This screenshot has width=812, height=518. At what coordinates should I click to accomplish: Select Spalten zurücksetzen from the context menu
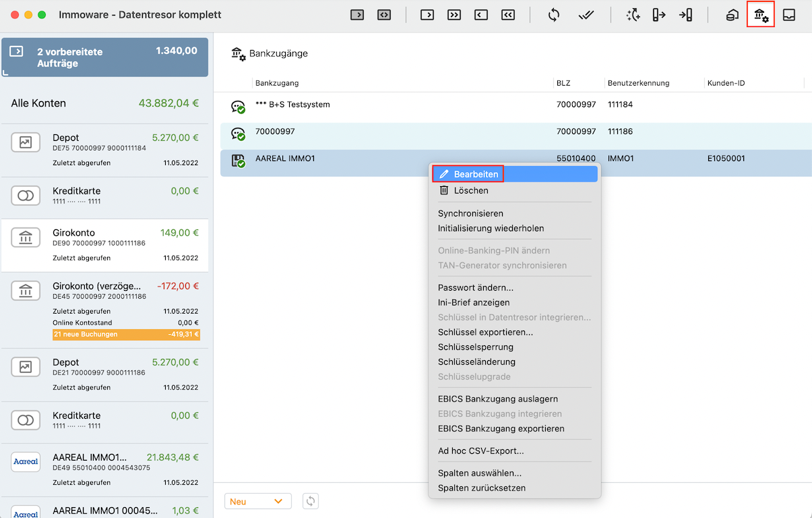click(513, 488)
